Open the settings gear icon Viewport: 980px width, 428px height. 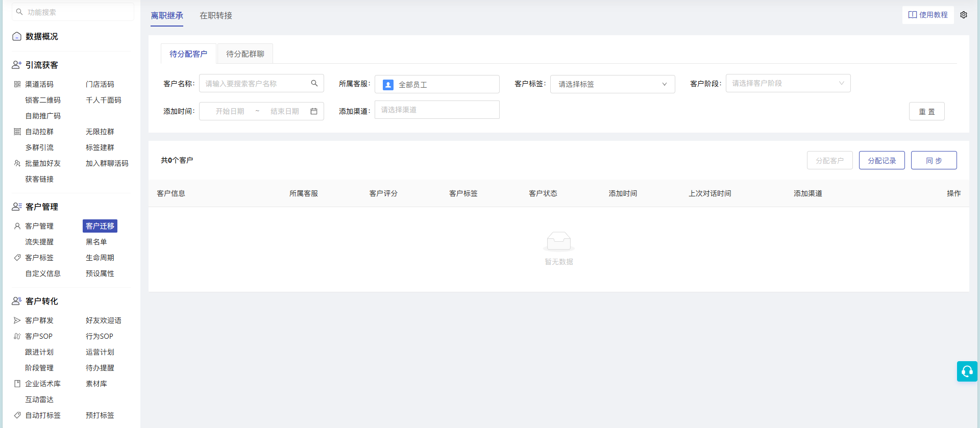pyautogui.click(x=964, y=15)
